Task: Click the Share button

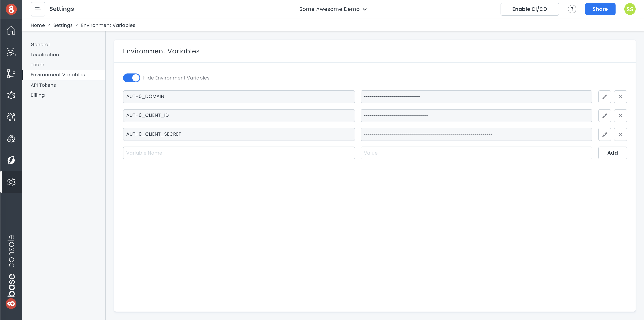Action: 600,9
